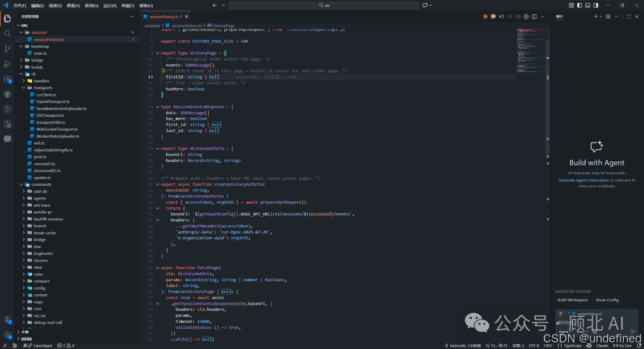The height and width of the screenshot is (349, 644).
Task: Open the Accounts icon in activity bar
Action: point(7,320)
